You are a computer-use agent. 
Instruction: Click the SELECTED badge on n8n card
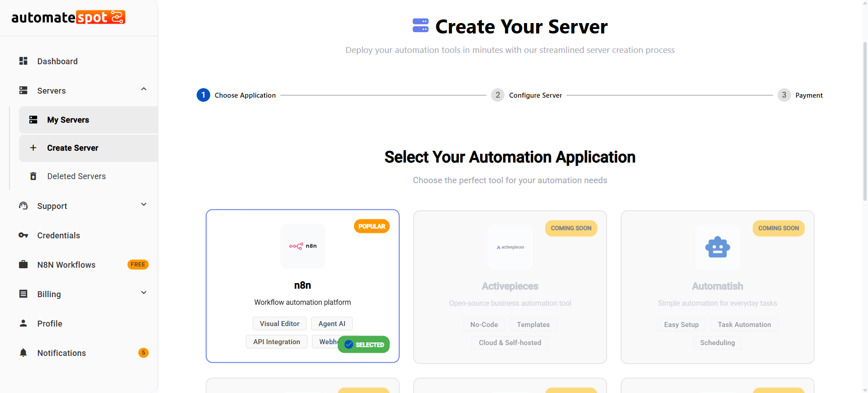pyautogui.click(x=363, y=345)
